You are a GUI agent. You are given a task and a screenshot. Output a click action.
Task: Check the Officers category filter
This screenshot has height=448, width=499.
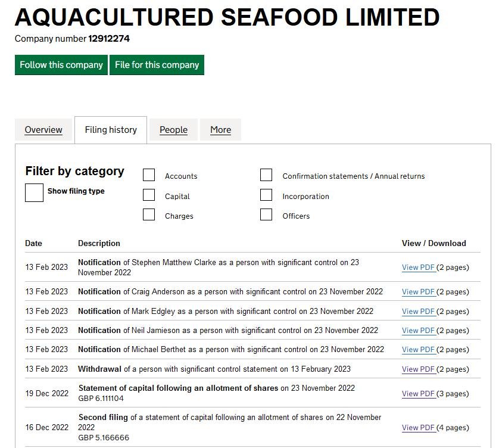click(266, 214)
